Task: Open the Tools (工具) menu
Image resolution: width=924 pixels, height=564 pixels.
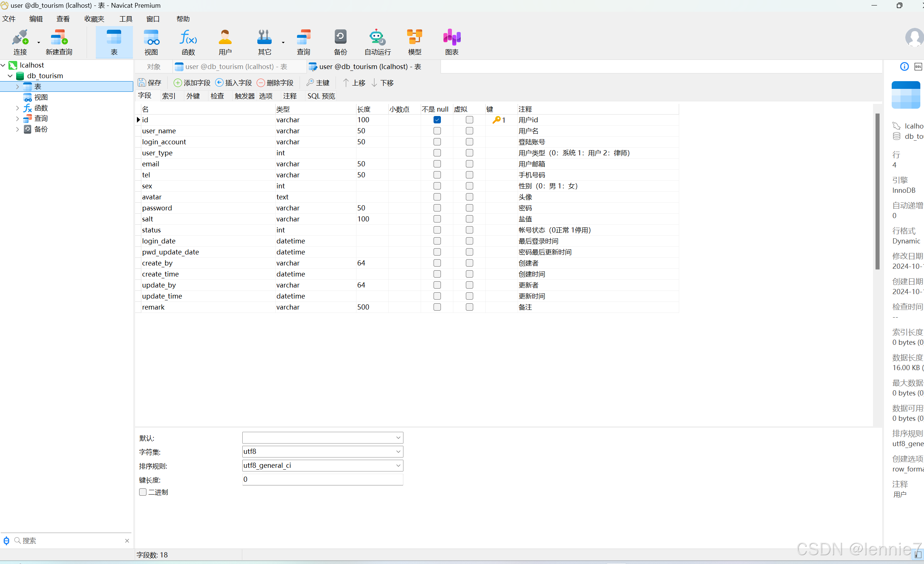Action: pos(126,19)
